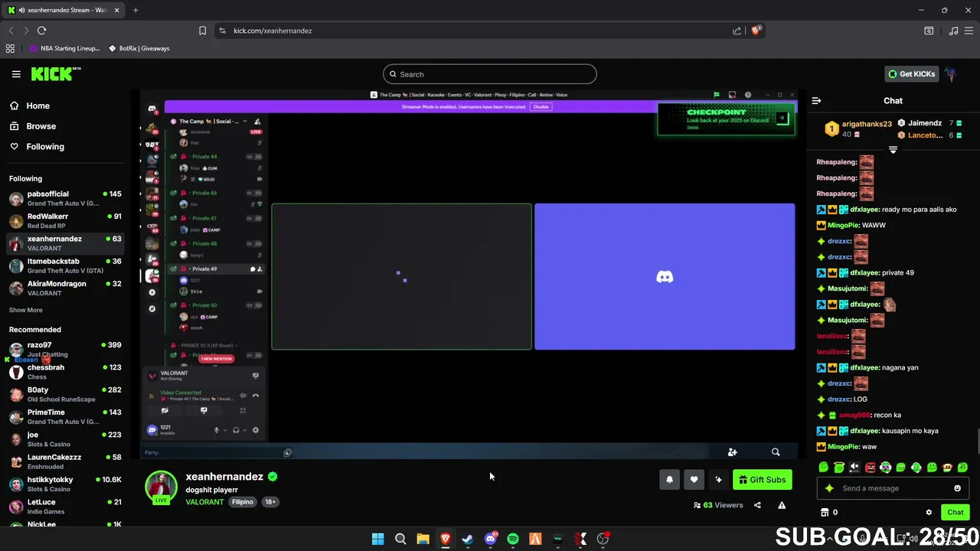The image size is (980, 551).
Task: Focus the Send a message field
Action: point(893,488)
